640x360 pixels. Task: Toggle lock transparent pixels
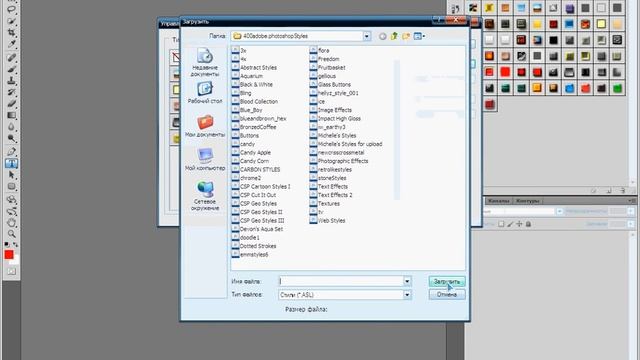(x=501, y=224)
